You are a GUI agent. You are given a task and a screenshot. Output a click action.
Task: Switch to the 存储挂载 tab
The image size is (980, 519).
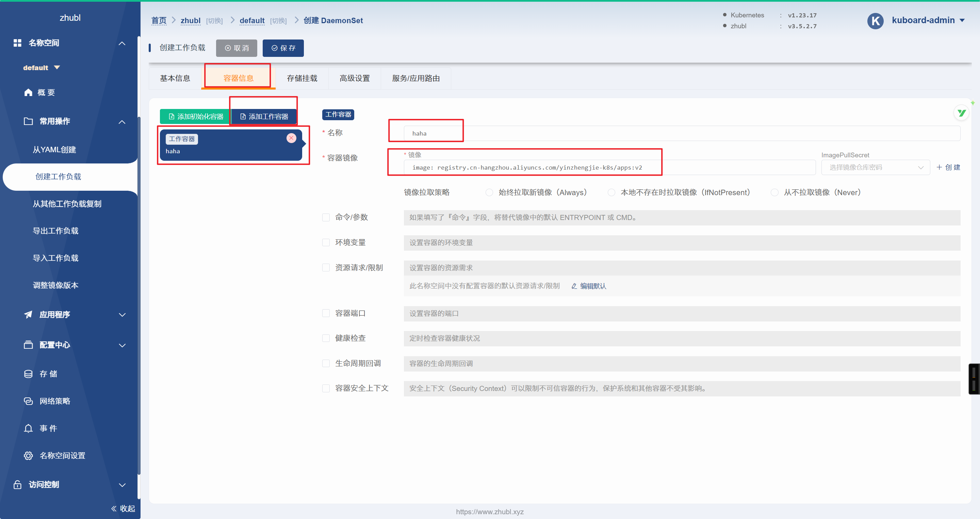point(302,78)
